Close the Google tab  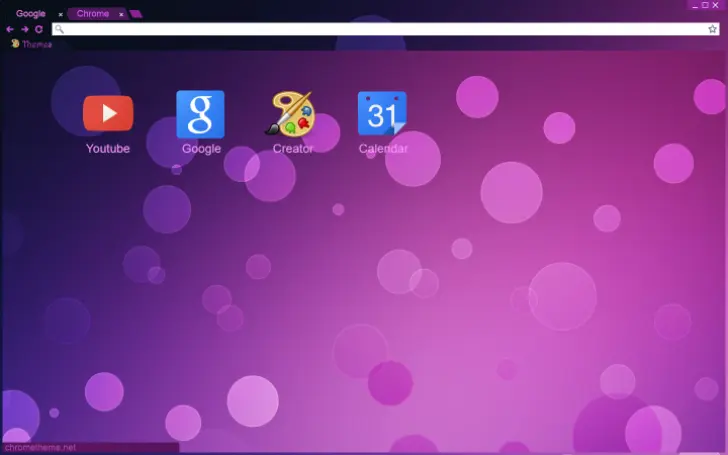tap(60, 14)
